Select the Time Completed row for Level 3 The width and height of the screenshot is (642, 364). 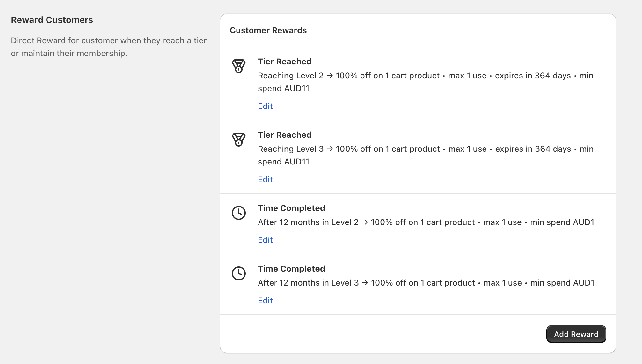click(x=418, y=284)
